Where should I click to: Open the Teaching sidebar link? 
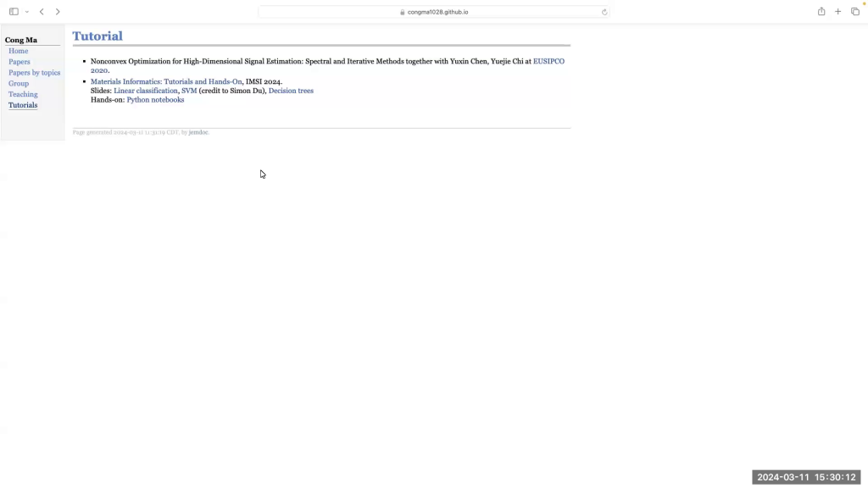(x=23, y=94)
